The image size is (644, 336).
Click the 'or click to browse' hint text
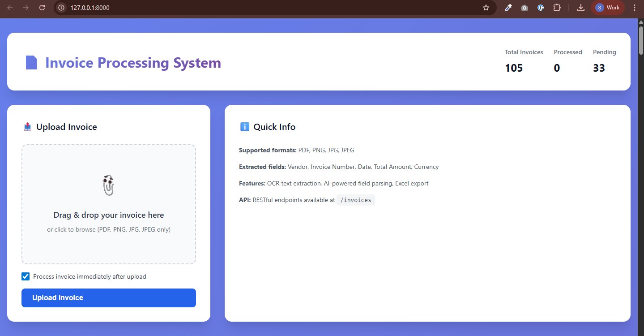tap(109, 229)
